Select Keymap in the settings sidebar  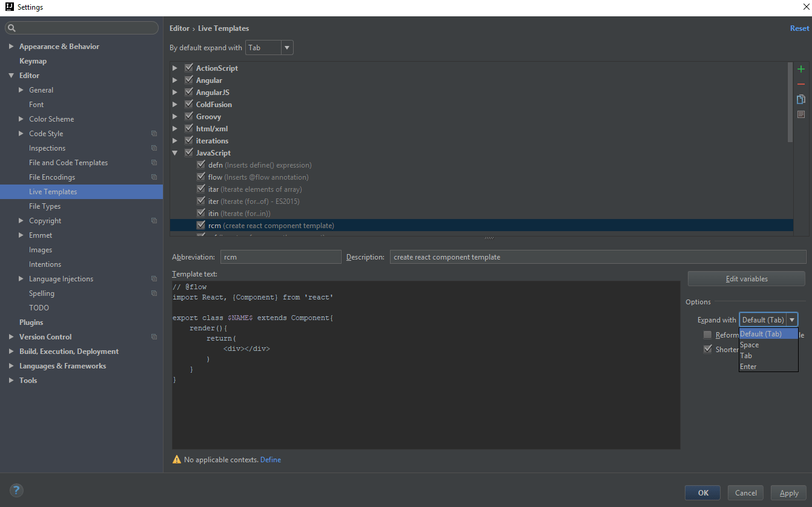click(x=33, y=61)
